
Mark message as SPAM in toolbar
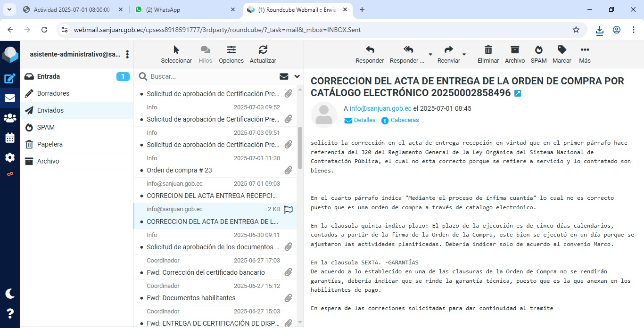click(538, 50)
